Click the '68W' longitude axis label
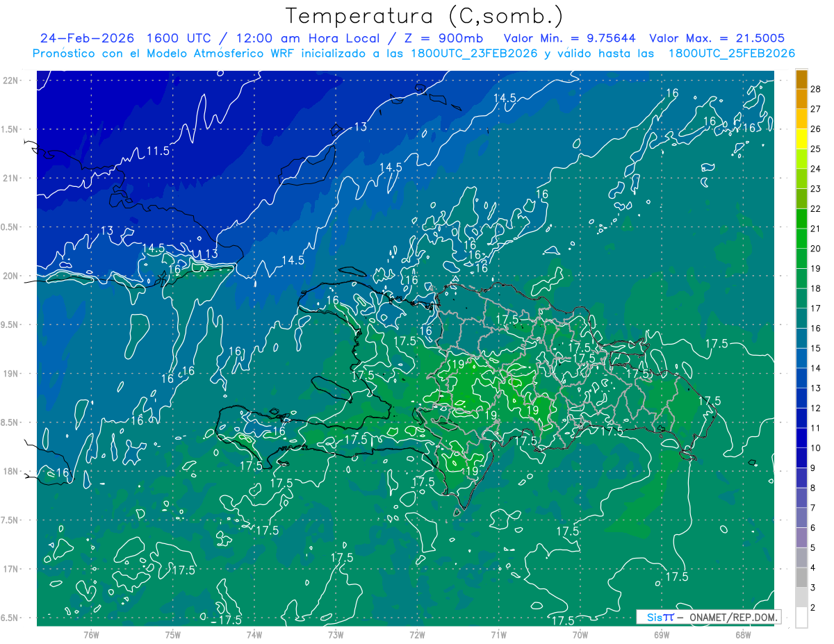The width and height of the screenshot is (834, 644). [x=743, y=634]
